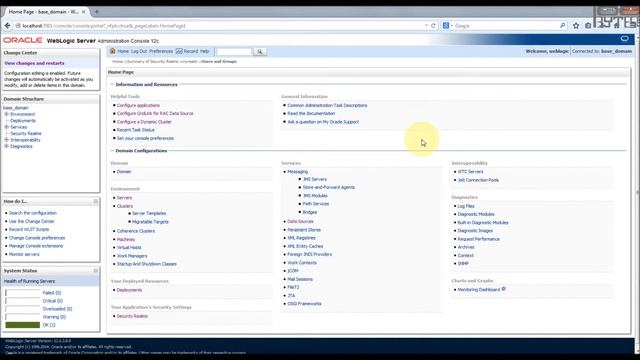Open Read the documentation link
This screenshot has height=360, width=640.
pyautogui.click(x=311, y=113)
